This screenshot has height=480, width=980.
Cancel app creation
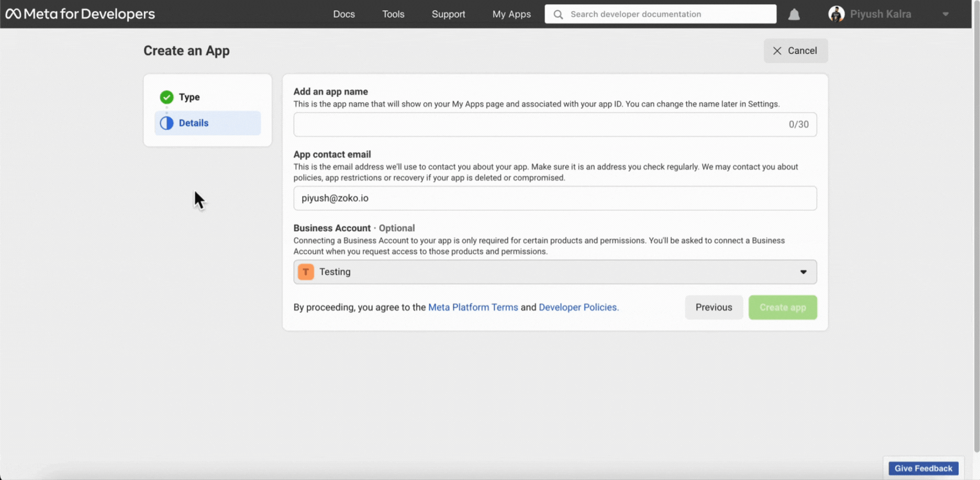[796, 51]
